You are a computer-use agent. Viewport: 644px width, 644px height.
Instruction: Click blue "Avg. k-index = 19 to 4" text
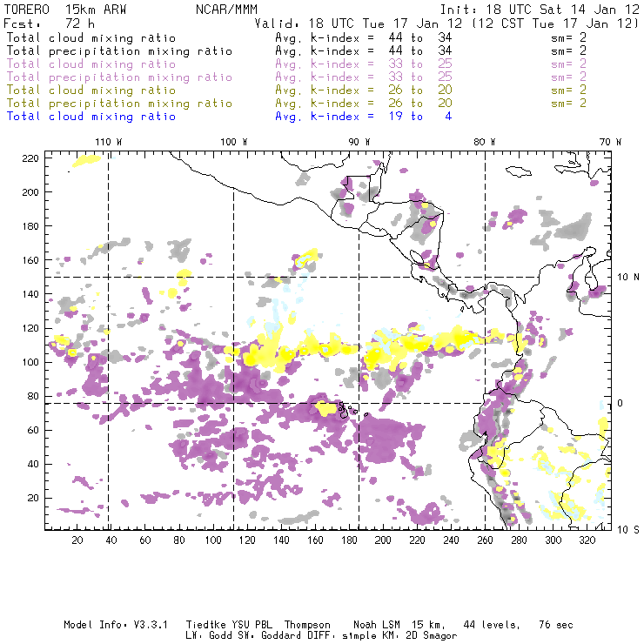[364, 117]
